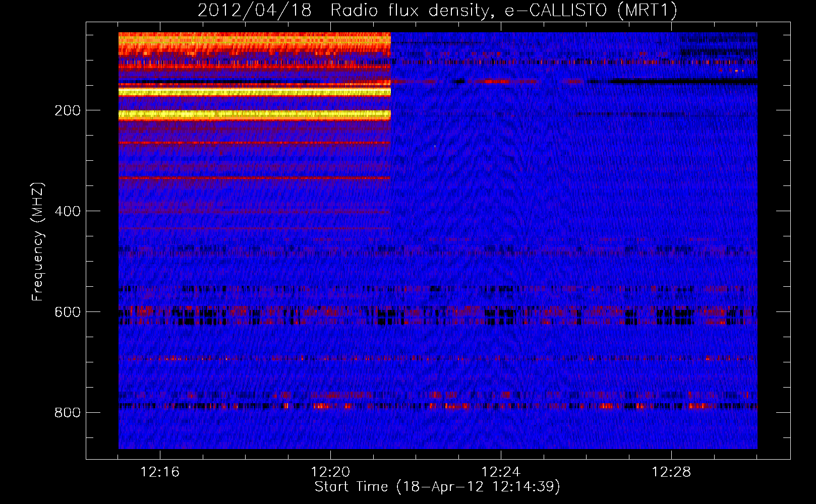
Task: Click the 12:20 time tick label
Action: click(x=330, y=472)
